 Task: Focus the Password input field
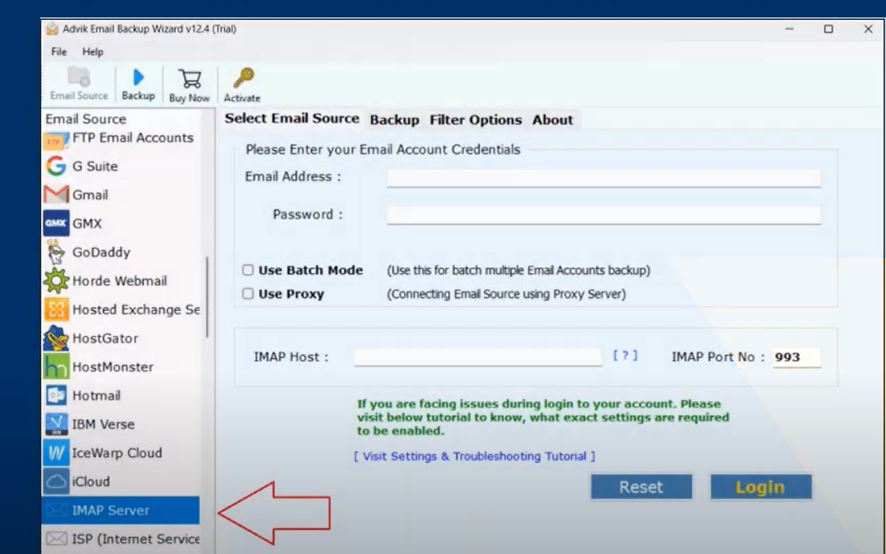coord(603,215)
